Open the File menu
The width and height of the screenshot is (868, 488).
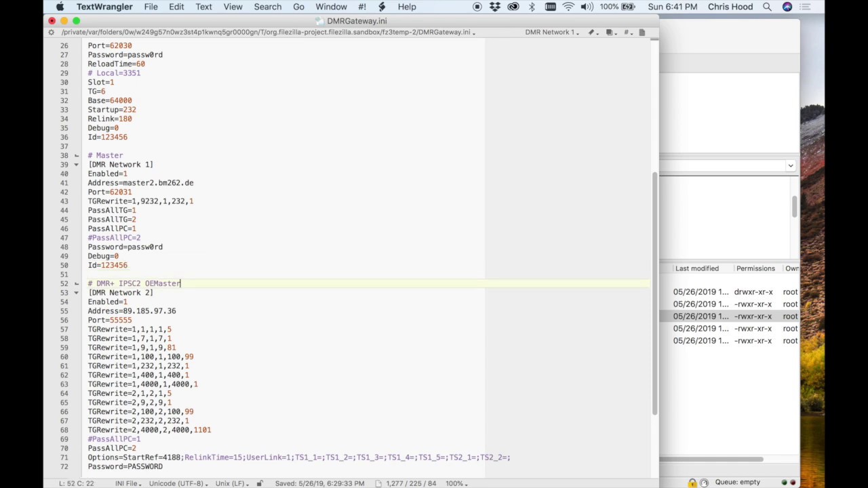151,7
